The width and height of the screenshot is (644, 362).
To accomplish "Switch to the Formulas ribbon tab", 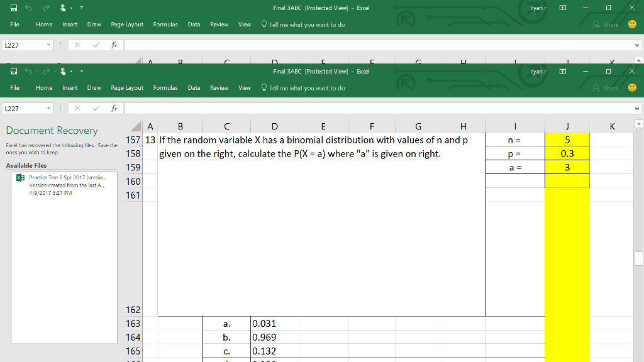I will coord(165,87).
